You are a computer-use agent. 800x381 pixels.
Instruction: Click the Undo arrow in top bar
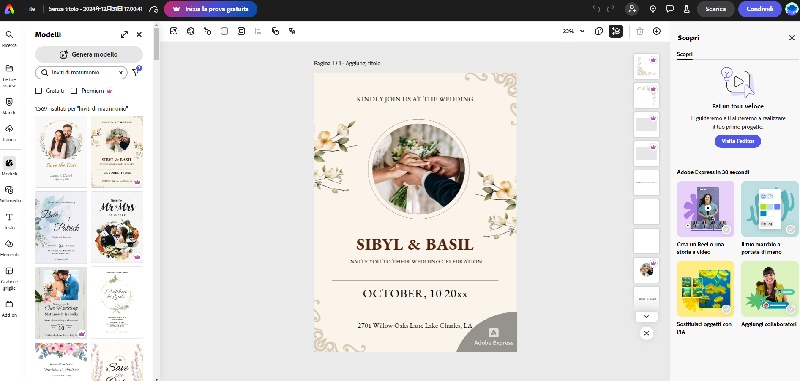point(596,9)
